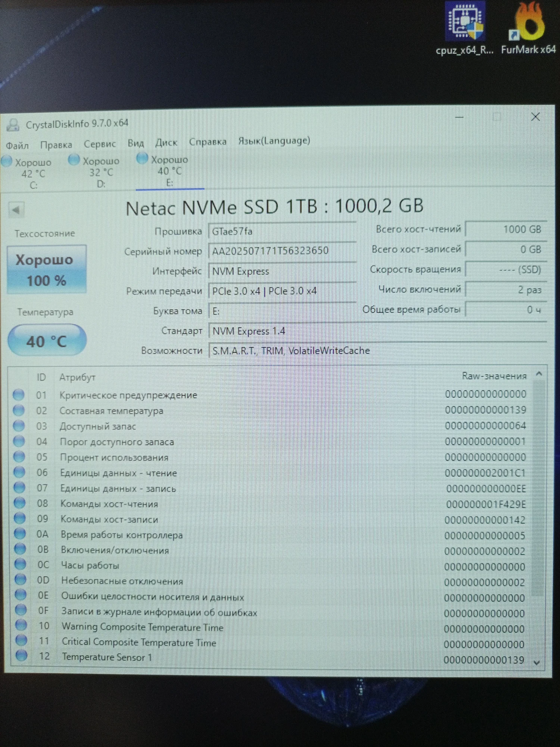Click the Netac NVMe SSD 1TB drive title
The height and width of the screenshot is (747, 560).
[x=274, y=207]
